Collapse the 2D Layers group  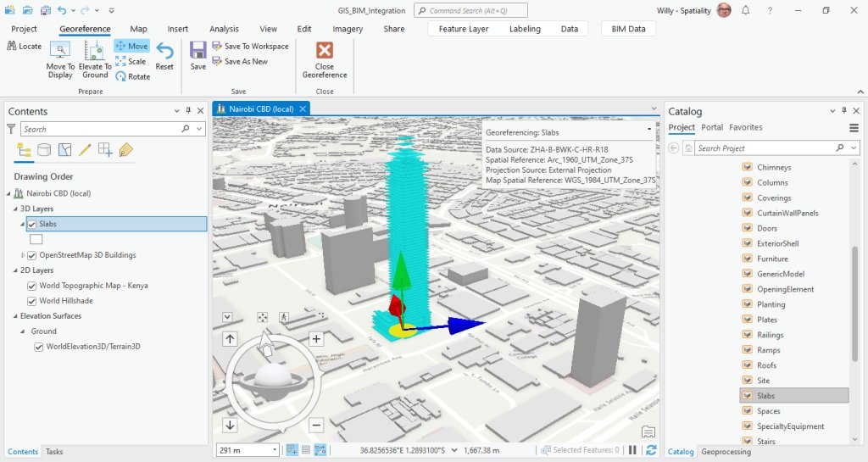pyautogui.click(x=15, y=270)
